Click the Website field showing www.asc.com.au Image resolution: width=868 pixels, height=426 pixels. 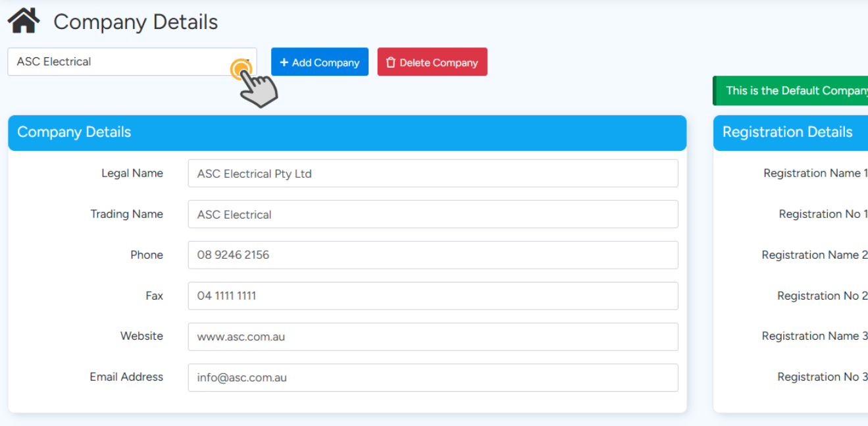[x=432, y=337]
